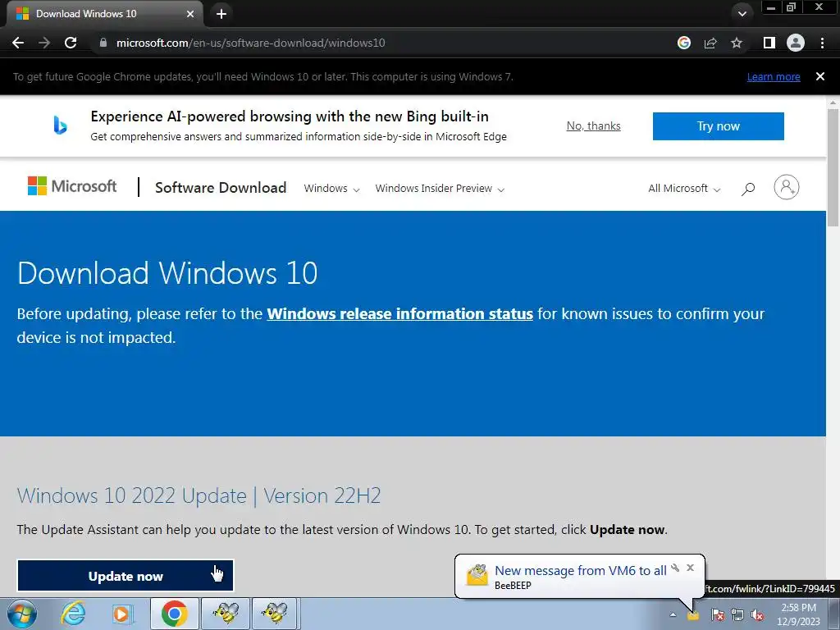Screen dimensions: 840x630
Task: Share this page using the share icon
Action: [x=710, y=43]
